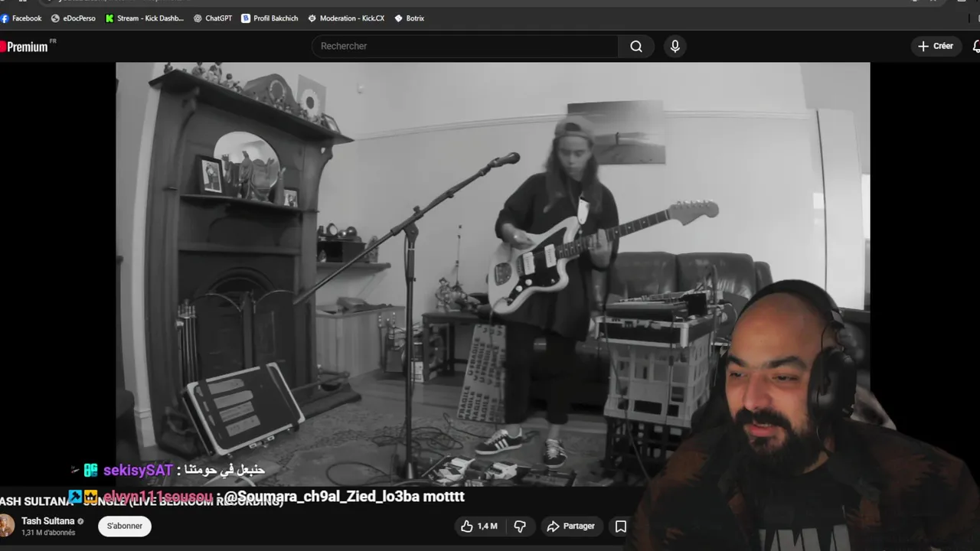Image resolution: width=980 pixels, height=551 pixels.
Task: Click the magnifier search button
Action: [x=636, y=46]
